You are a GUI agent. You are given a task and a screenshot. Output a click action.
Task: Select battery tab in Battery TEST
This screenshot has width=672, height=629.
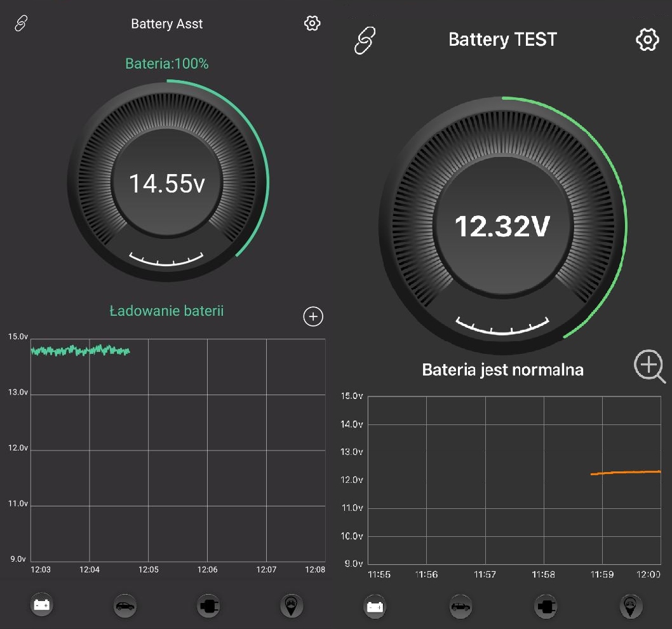pyautogui.click(x=375, y=607)
